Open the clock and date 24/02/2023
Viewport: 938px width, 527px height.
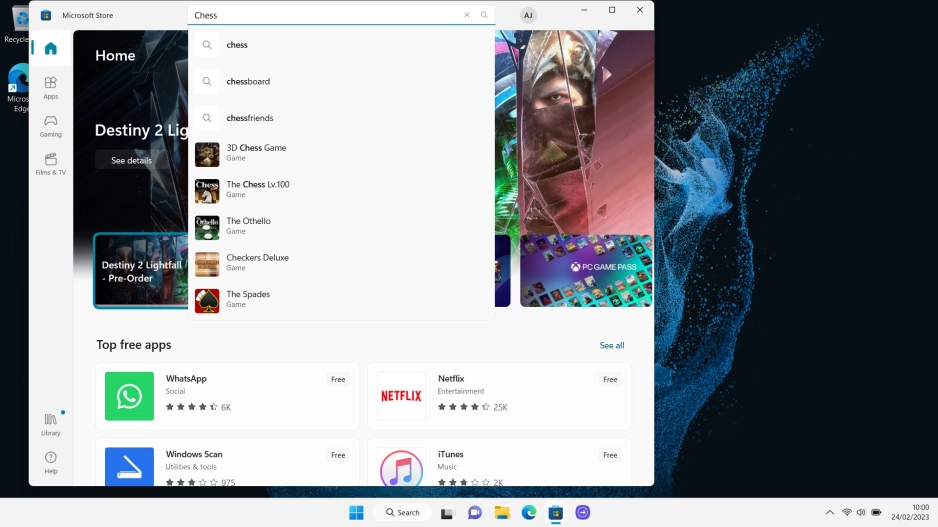point(910,512)
